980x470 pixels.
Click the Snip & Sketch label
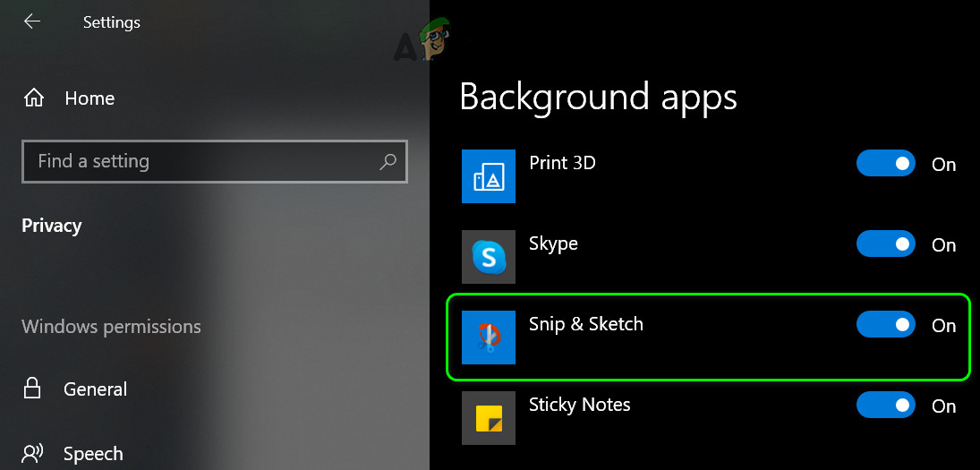click(585, 324)
